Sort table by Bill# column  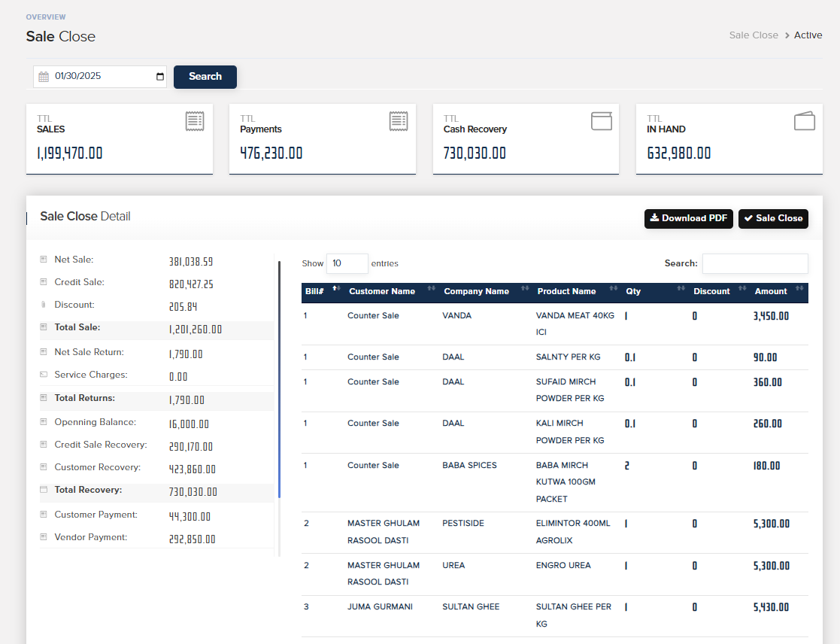(322, 291)
